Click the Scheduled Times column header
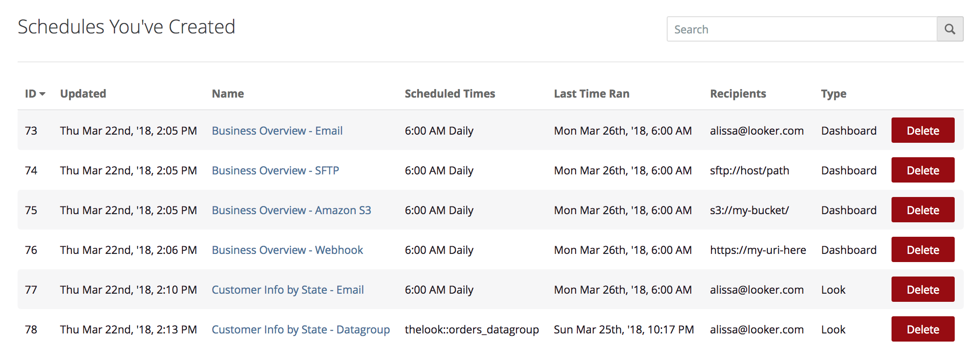Image resolution: width=980 pixels, height=347 pixels. tap(450, 94)
